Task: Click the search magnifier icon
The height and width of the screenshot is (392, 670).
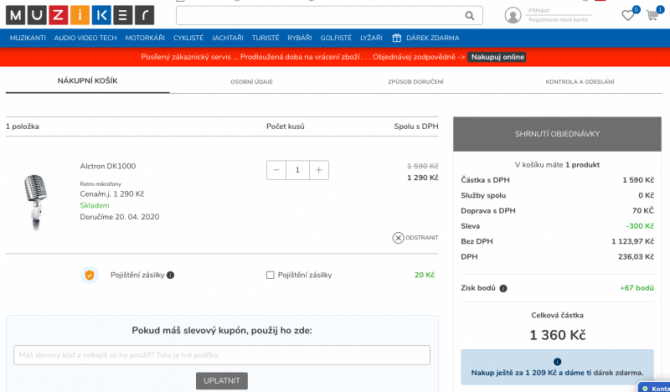Action: pyautogui.click(x=470, y=16)
